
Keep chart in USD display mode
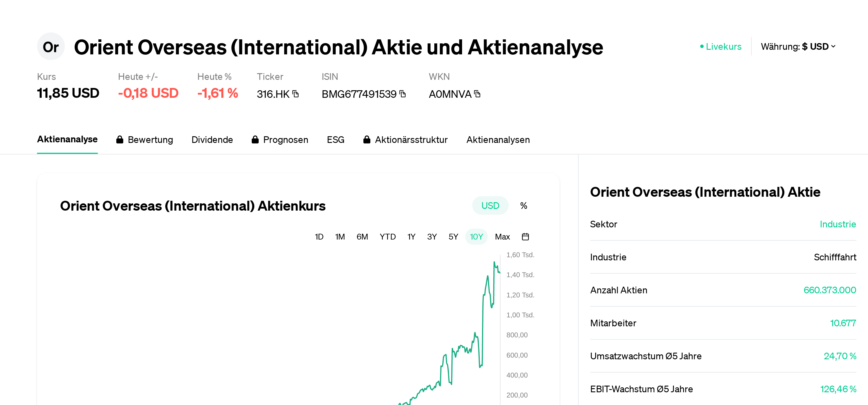[490, 205]
